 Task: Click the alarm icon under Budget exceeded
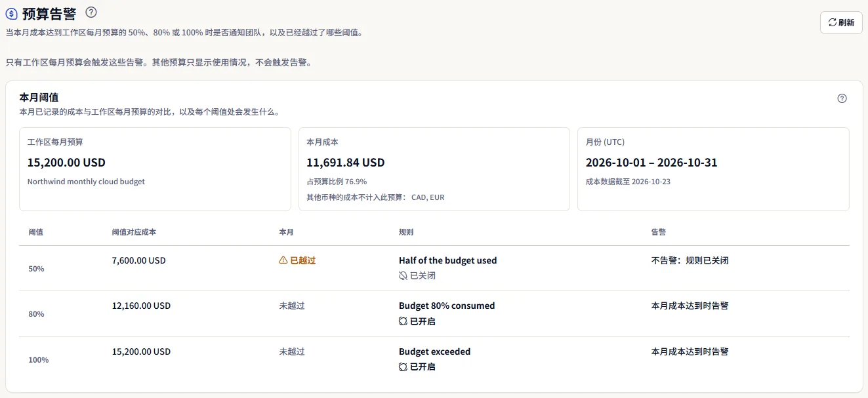tap(403, 367)
